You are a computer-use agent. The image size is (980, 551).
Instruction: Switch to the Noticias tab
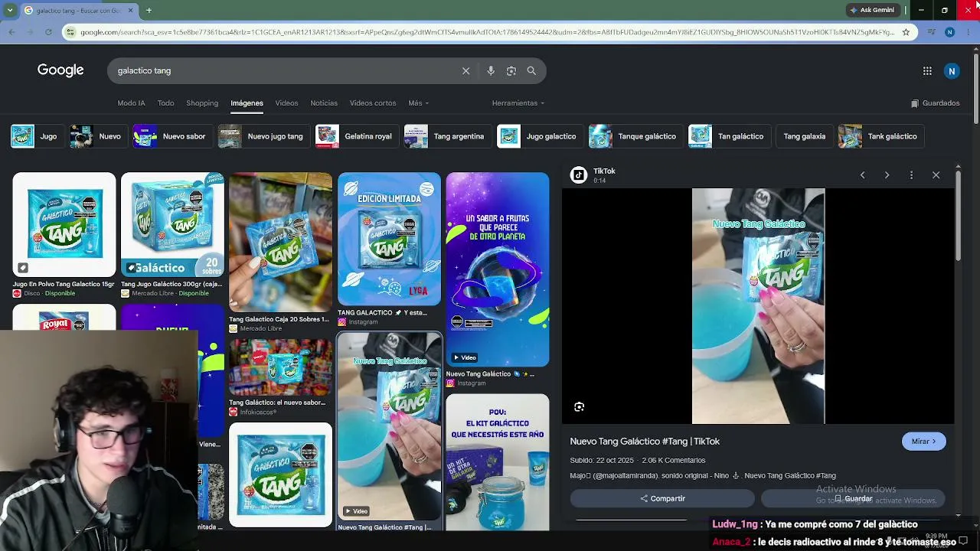(324, 103)
